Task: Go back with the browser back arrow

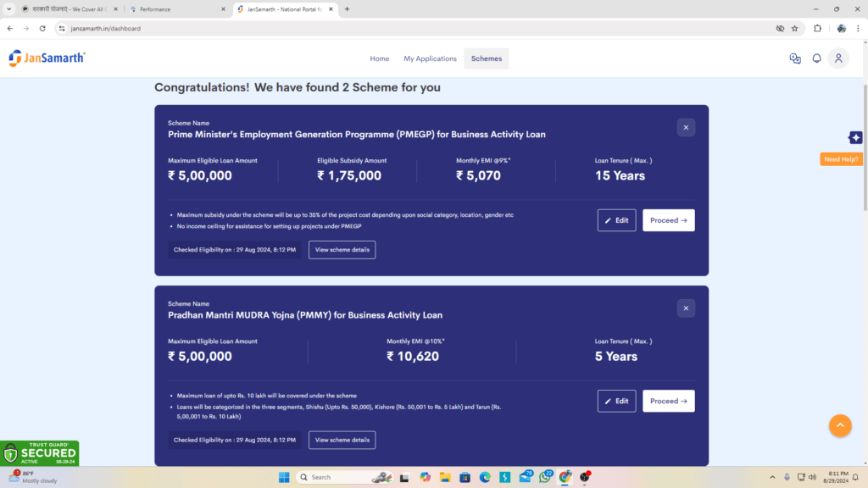Action: 10,28
